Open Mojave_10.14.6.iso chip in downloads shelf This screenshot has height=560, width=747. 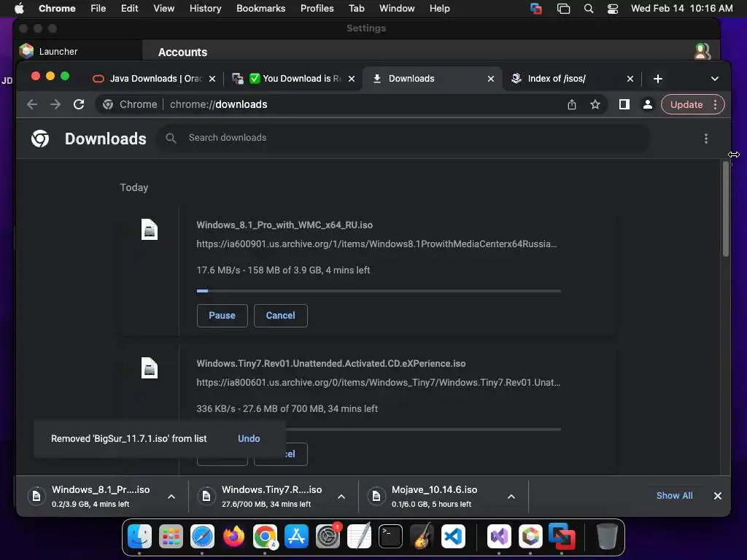point(433,496)
